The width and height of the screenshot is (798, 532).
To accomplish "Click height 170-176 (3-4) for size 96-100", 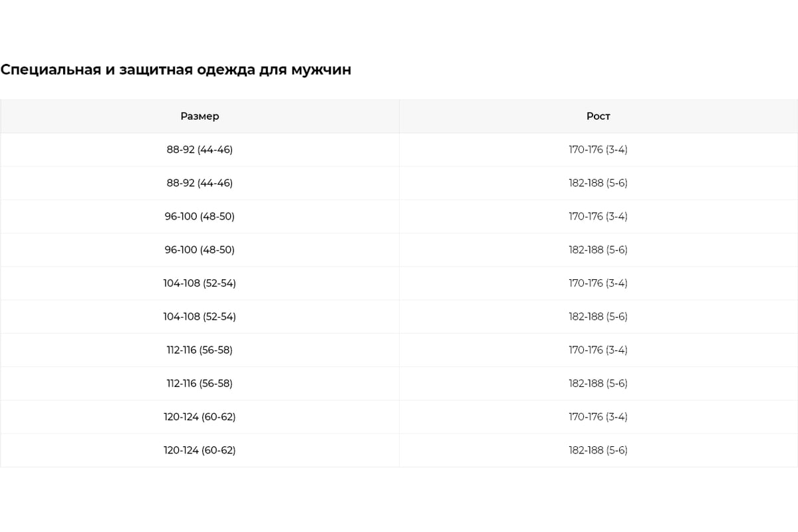I will [x=598, y=216].
